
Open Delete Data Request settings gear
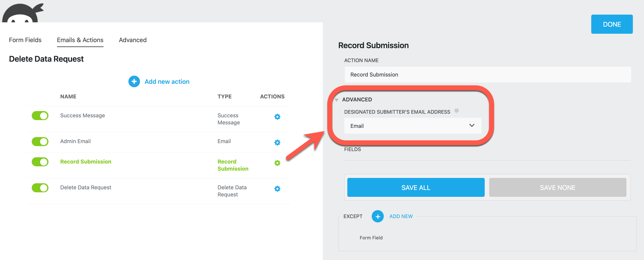tap(277, 189)
